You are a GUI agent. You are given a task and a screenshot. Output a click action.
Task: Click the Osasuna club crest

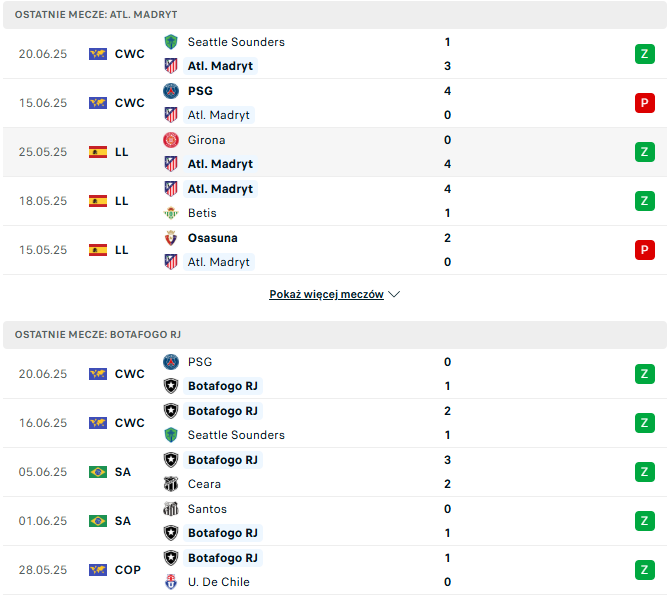pyautogui.click(x=171, y=238)
